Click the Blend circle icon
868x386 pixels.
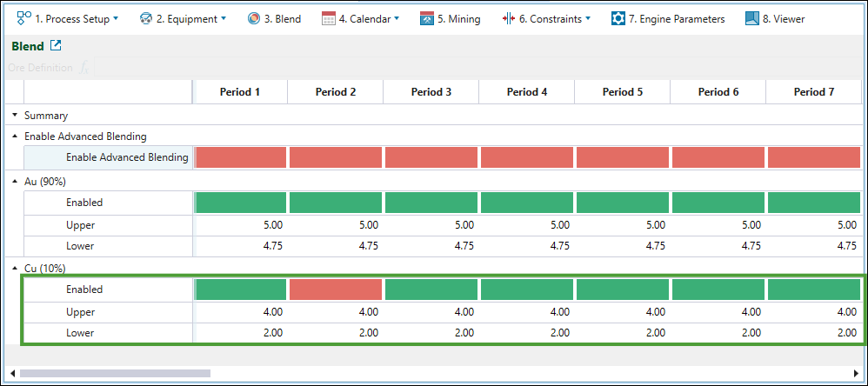coord(254,18)
